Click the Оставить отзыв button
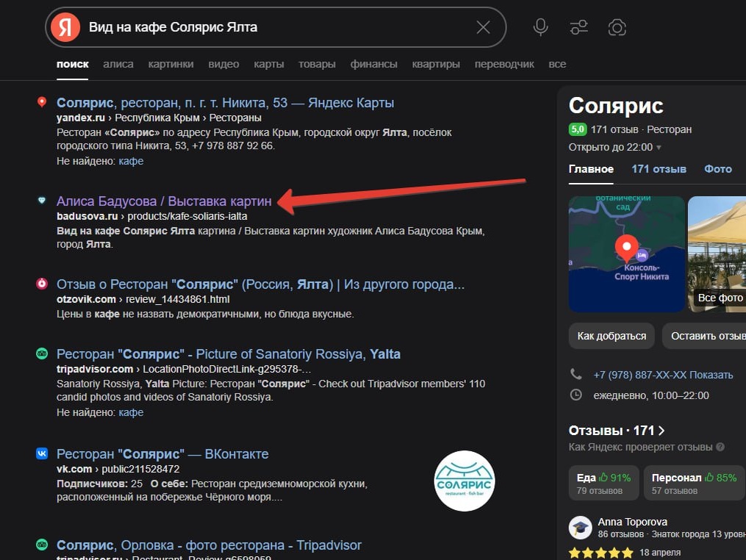This screenshot has height=560, width=746. [705, 336]
